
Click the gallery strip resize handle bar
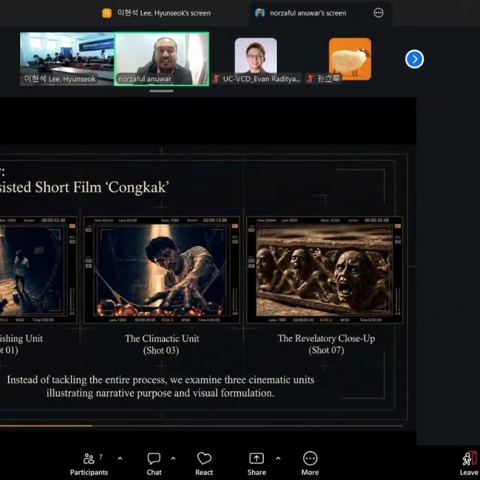click(161, 91)
